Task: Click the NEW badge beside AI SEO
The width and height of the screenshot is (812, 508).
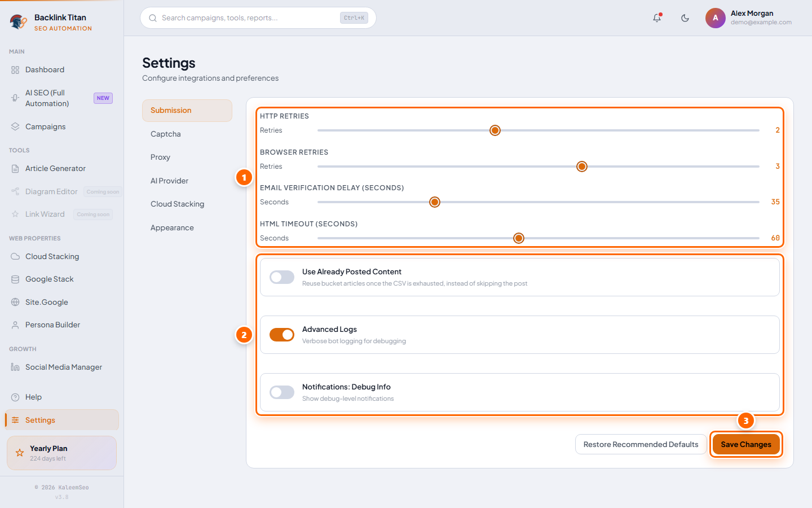Action: click(103, 98)
